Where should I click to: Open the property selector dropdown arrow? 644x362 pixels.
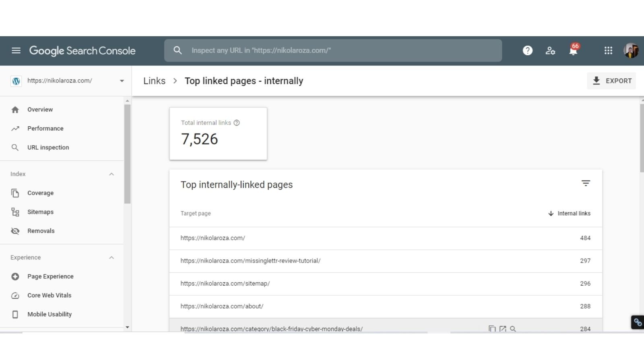coord(122,81)
